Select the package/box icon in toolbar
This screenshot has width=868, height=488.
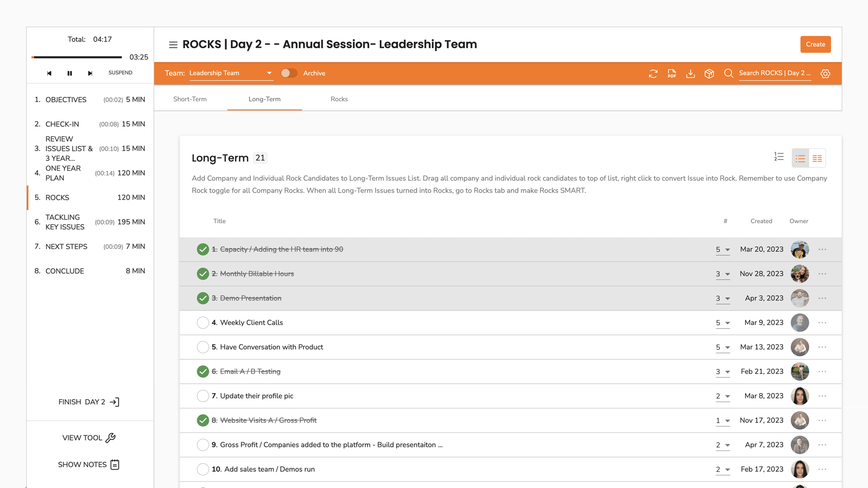pos(709,73)
